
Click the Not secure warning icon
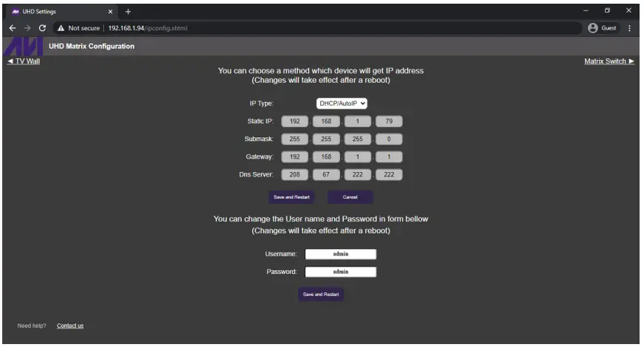(x=61, y=28)
